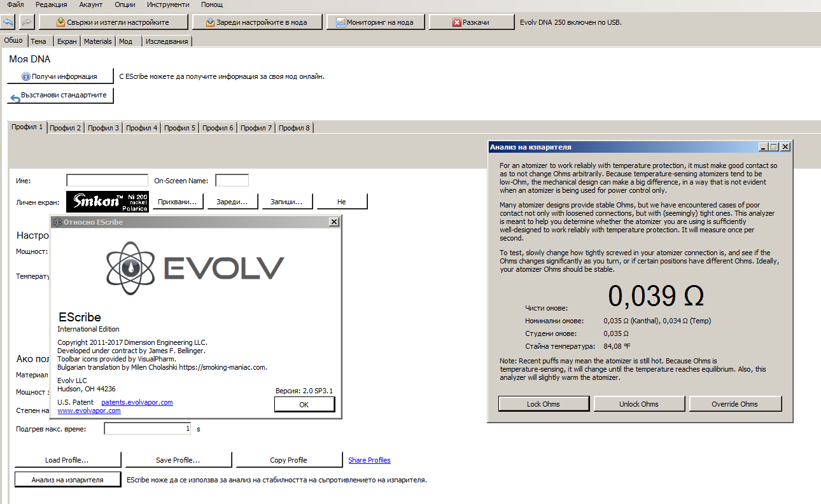The width and height of the screenshot is (821, 504).
Task: Open the Акаунт menu
Action: pyautogui.click(x=91, y=4)
